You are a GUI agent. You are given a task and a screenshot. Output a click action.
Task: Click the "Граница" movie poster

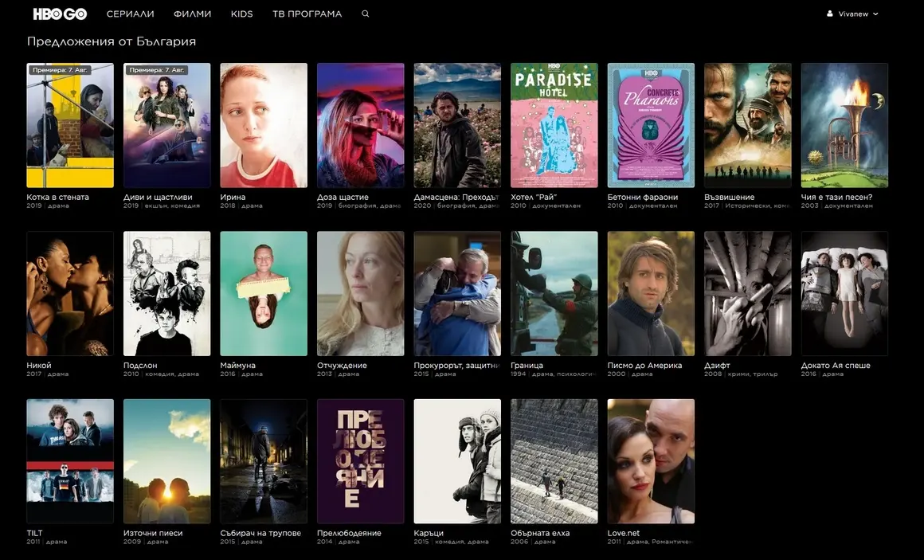[554, 293]
